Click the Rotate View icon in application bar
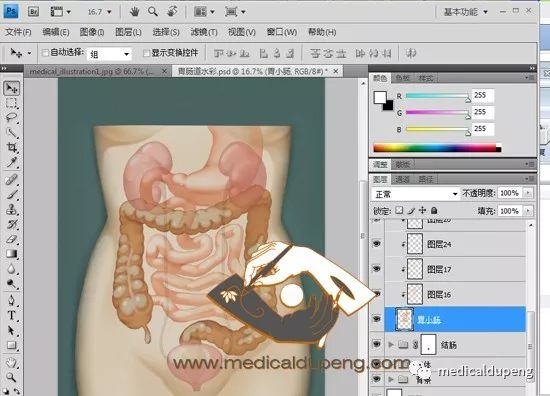The image size is (550, 396). pyautogui.click(x=172, y=12)
